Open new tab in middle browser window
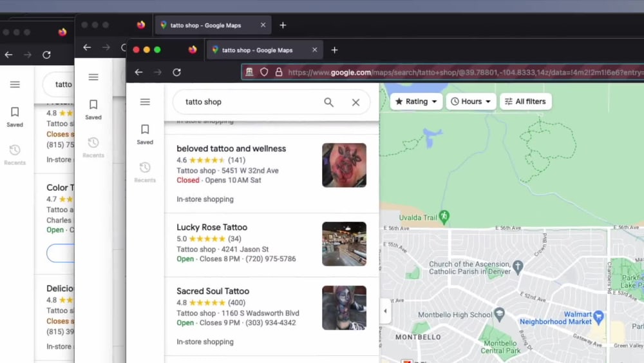Viewport: 644px width, 363px height. [x=283, y=26]
